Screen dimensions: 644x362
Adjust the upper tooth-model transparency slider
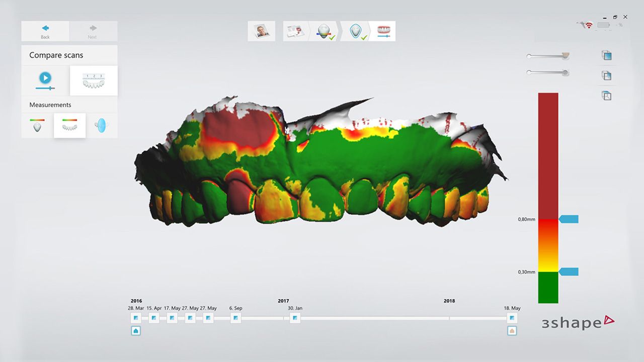[x=565, y=56]
